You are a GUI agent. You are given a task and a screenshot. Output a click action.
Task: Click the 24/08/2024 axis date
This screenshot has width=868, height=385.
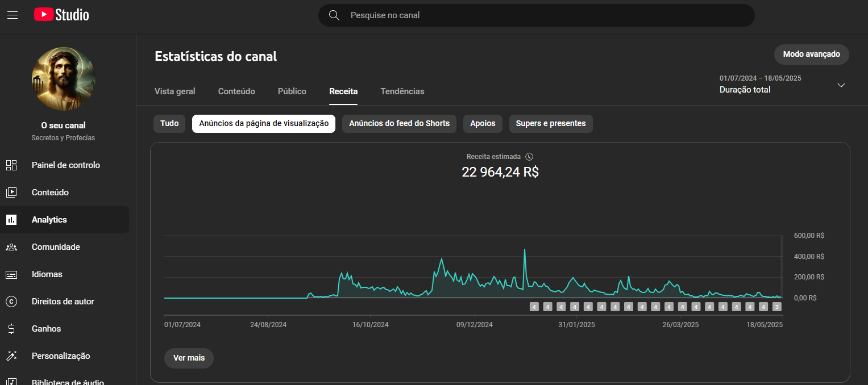pyautogui.click(x=268, y=325)
